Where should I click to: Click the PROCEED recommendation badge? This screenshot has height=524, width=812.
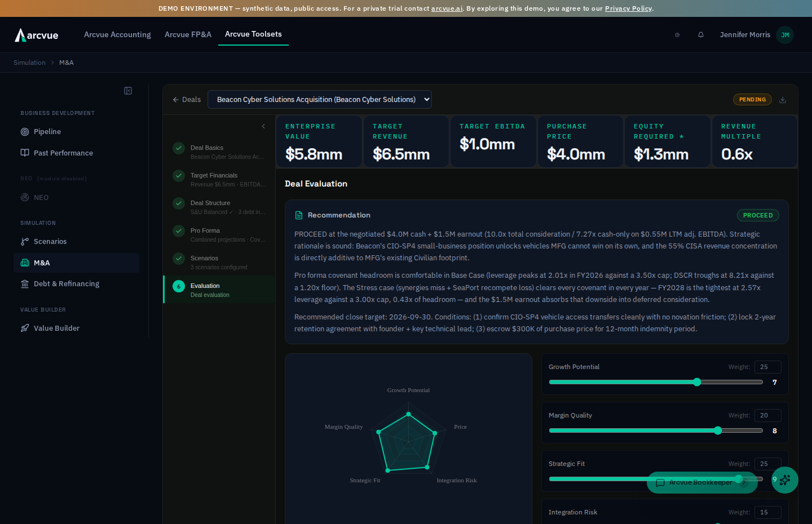click(758, 215)
